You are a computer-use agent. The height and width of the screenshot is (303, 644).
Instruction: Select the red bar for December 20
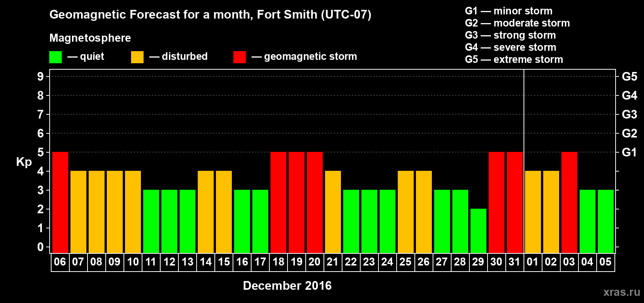(315, 203)
